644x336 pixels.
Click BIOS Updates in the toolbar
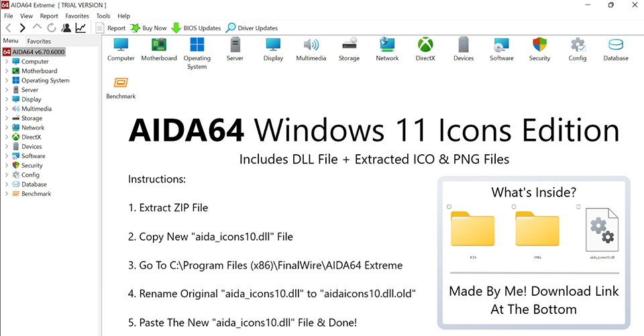point(196,28)
